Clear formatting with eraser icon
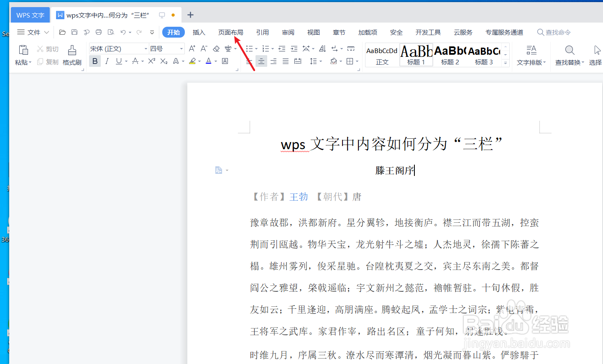603x364 pixels. [x=216, y=49]
